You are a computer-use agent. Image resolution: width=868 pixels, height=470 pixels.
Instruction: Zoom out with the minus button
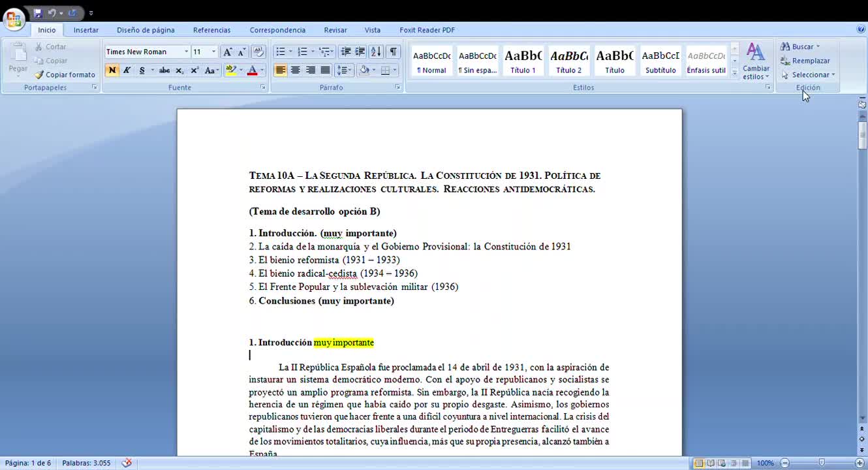coord(784,463)
